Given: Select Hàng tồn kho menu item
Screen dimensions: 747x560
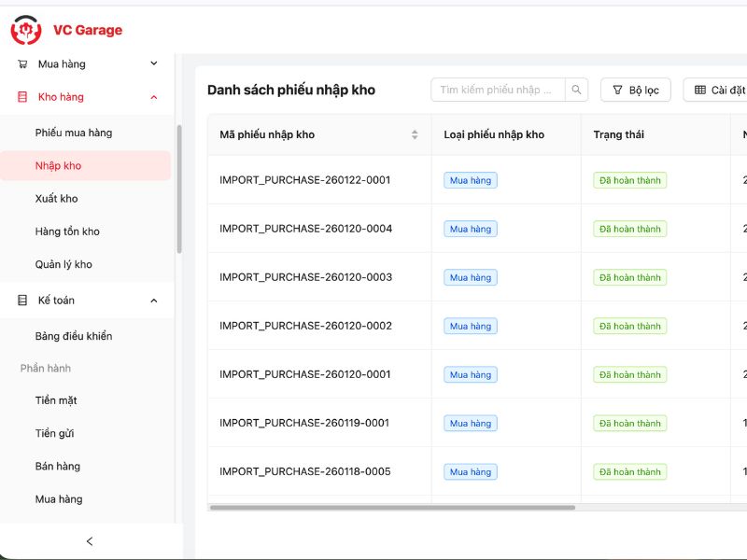Looking at the screenshot, I should pos(67,231).
